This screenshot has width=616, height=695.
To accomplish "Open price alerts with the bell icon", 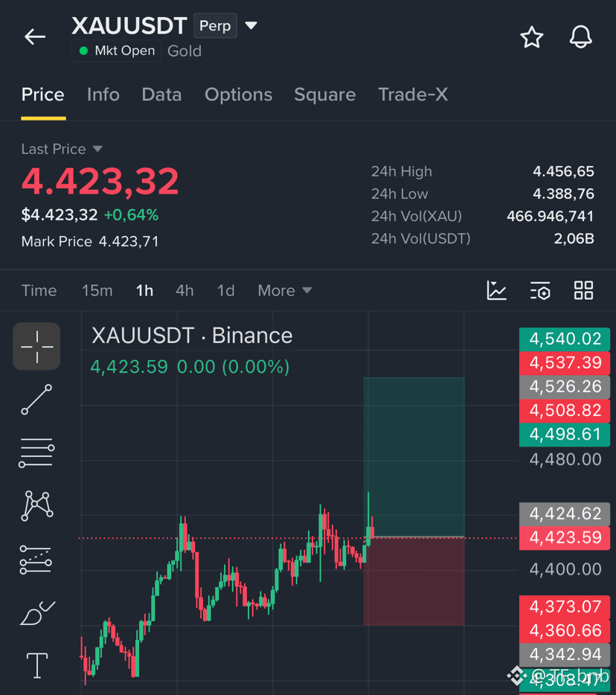I will pos(580,36).
